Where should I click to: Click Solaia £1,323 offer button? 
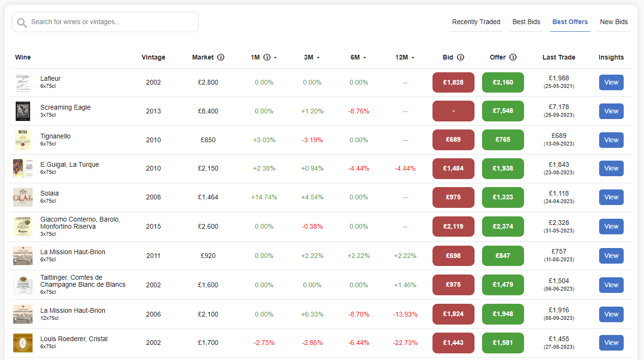pos(503,197)
